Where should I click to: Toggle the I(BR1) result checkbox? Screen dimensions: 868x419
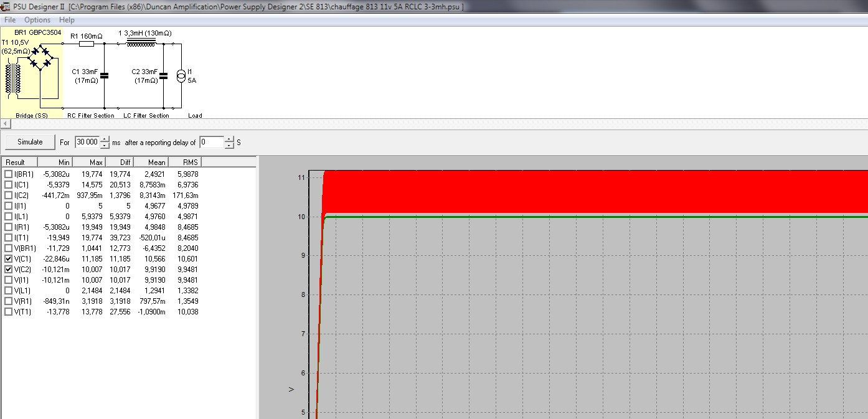pyautogui.click(x=8, y=174)
